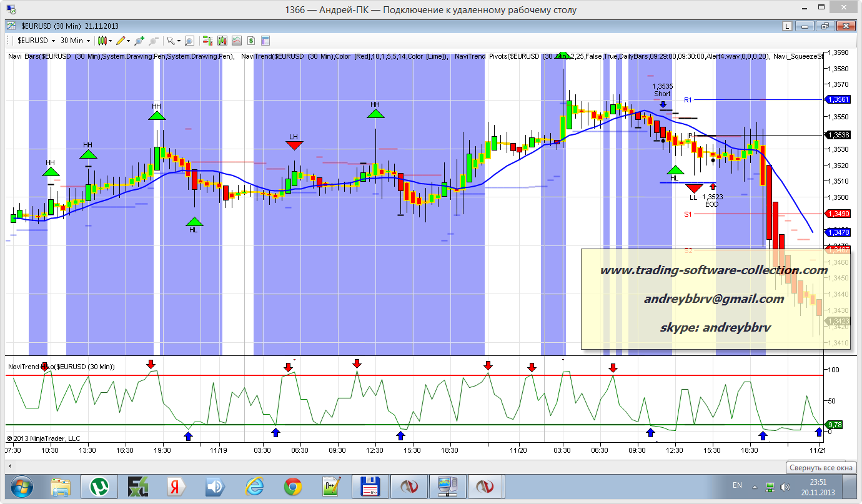Image resolution: width=862 pixels, height=504 pixels.
Task: Open Google Chrome from the taskbar
Action: click(293, 486)
